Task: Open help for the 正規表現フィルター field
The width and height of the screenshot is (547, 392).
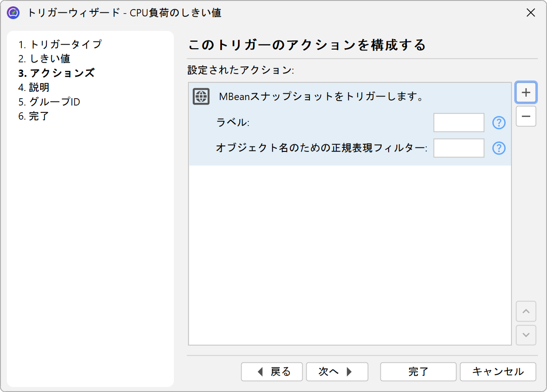Action: (499, 148)
